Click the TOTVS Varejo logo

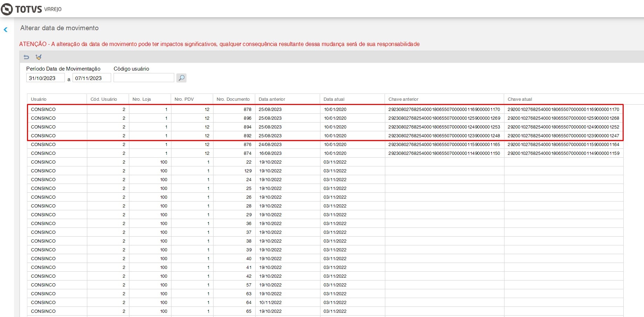(32, 9)
